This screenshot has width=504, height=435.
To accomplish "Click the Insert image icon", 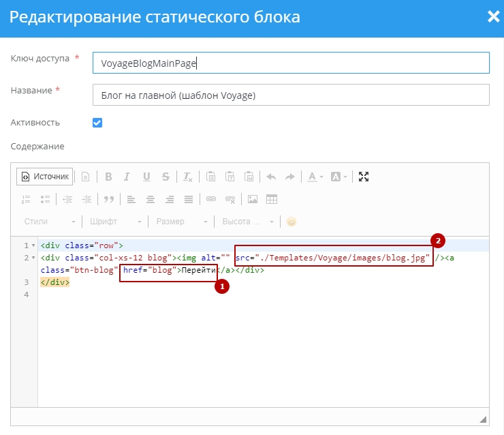I will pos(252,199).
